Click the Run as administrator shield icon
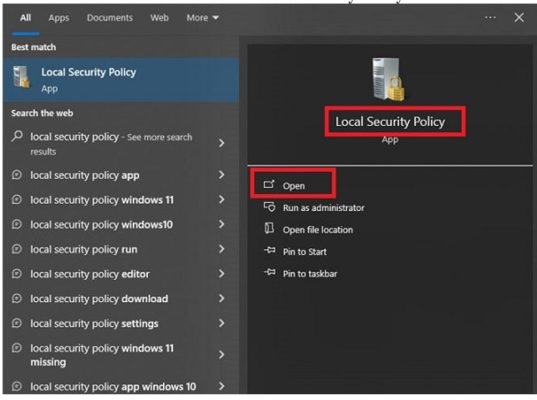 (270, 207)
